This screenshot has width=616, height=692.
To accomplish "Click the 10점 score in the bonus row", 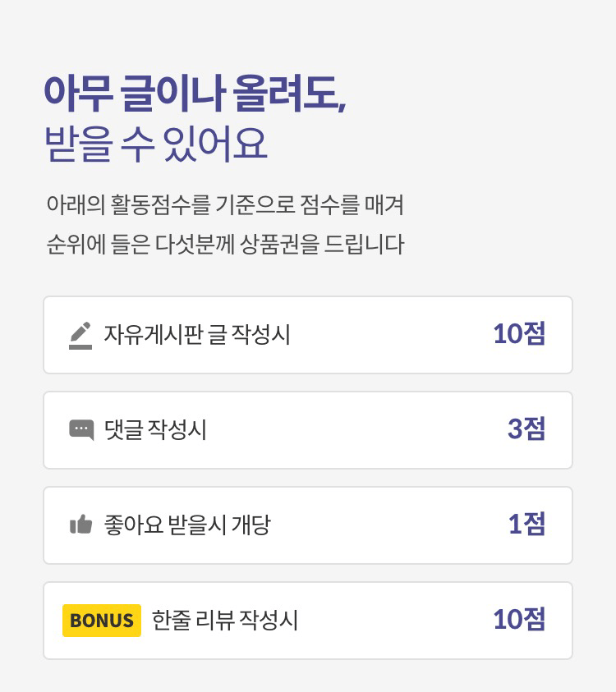I will point(519,619).
